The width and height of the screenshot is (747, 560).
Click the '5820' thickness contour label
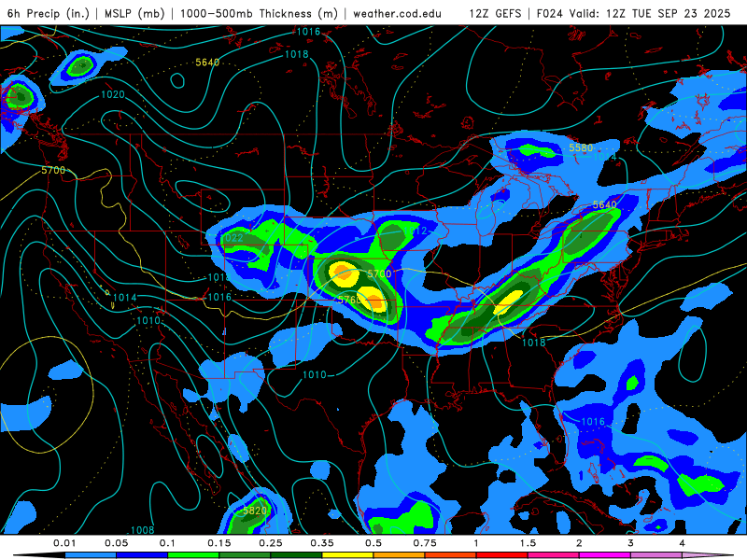(255, 511)
